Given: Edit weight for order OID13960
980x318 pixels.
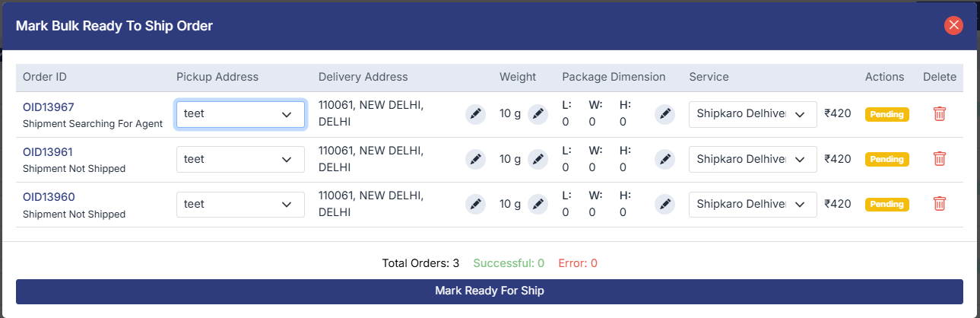Looking at the screenshot, I should (538, 204).
